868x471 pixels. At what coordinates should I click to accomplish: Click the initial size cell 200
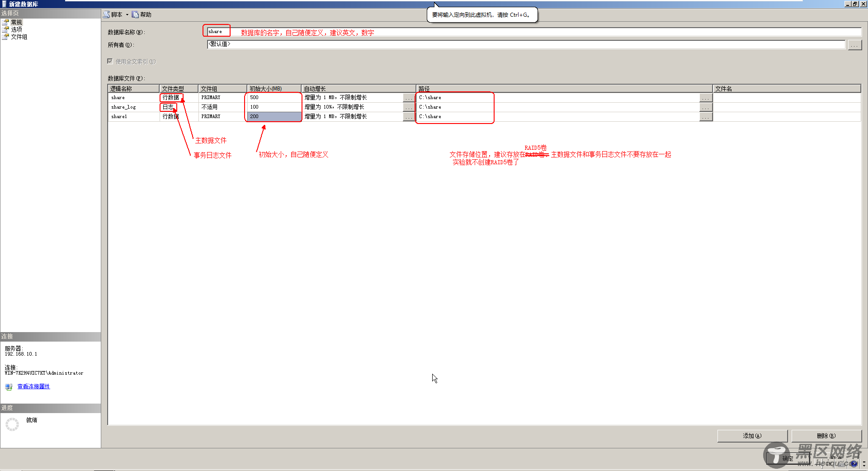274,117
